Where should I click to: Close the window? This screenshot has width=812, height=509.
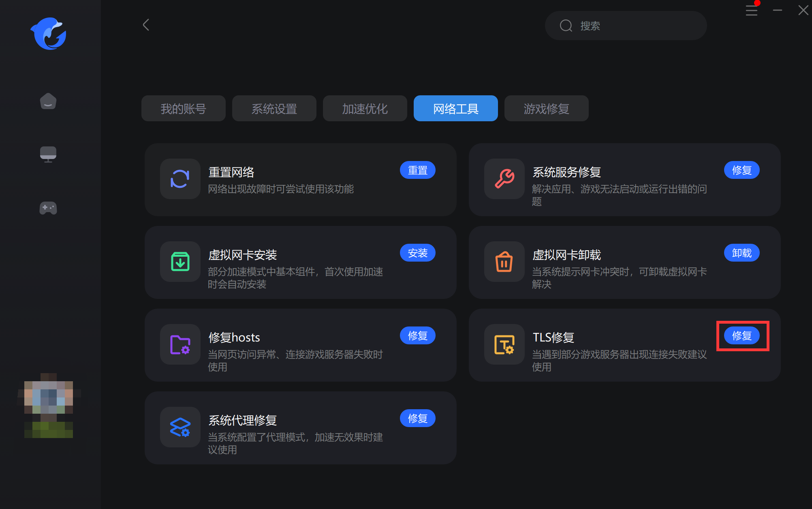[803, 10]
